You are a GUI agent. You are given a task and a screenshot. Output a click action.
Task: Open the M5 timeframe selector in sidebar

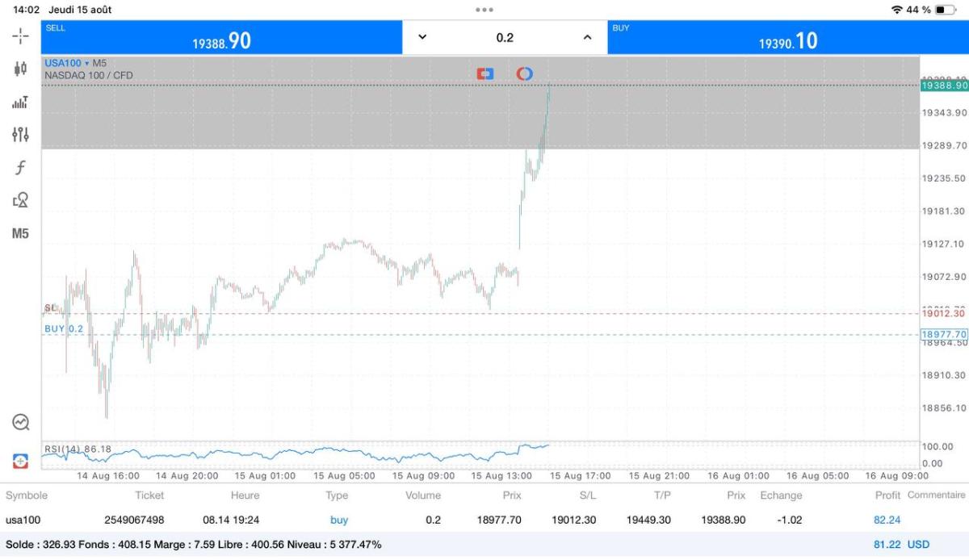tap(20, 233)
